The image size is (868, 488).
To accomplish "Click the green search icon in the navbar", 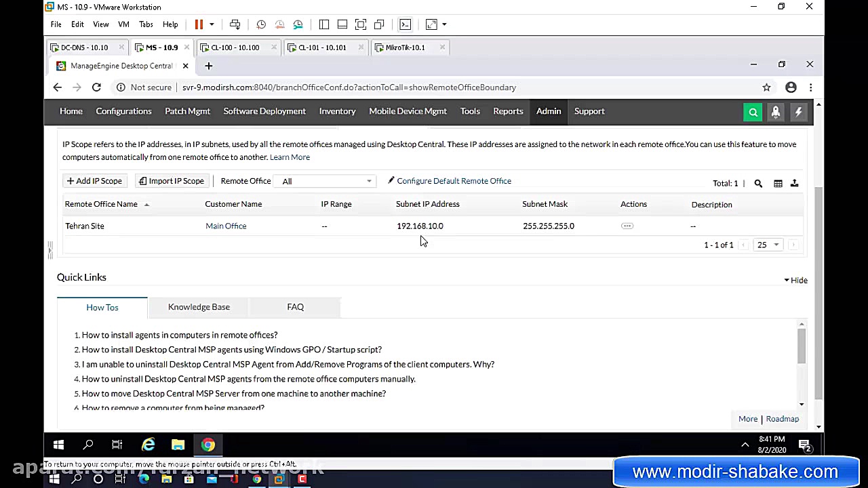I will (x=753, y=113).
